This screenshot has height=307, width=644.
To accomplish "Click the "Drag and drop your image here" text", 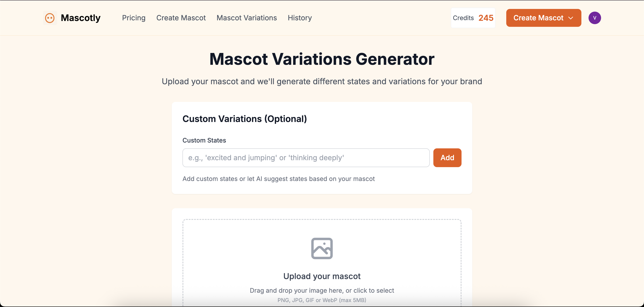I will coord(322,290).
